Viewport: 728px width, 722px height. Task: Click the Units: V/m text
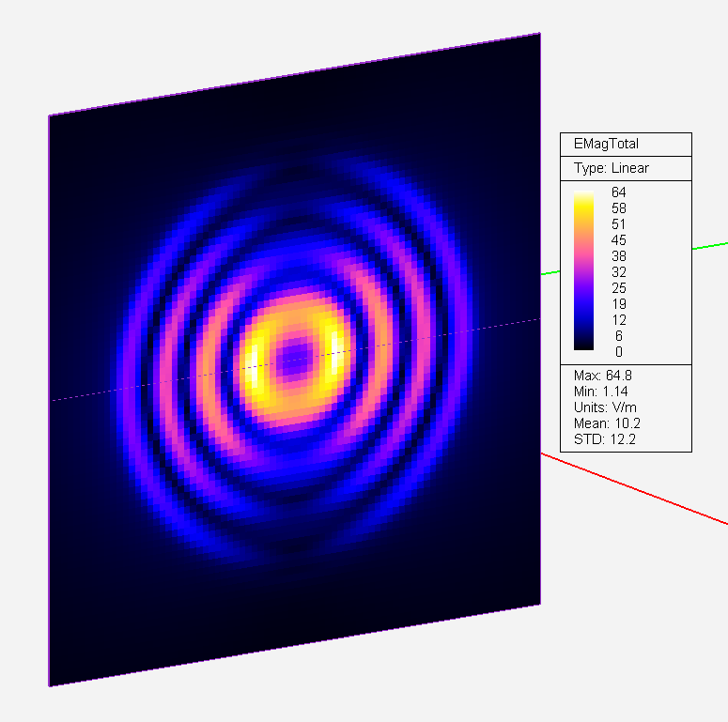tap(605, 407)
